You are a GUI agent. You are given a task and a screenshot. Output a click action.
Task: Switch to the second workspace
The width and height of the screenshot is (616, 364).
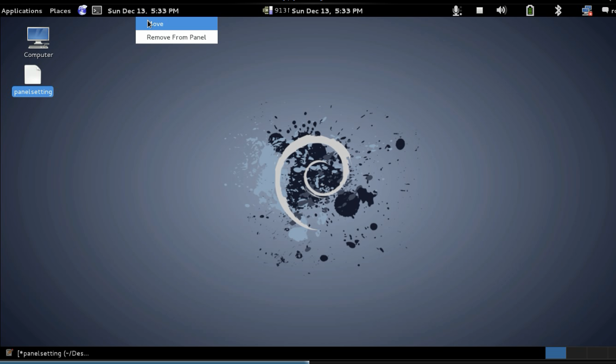pyautogui.click(x=576, y=353)
